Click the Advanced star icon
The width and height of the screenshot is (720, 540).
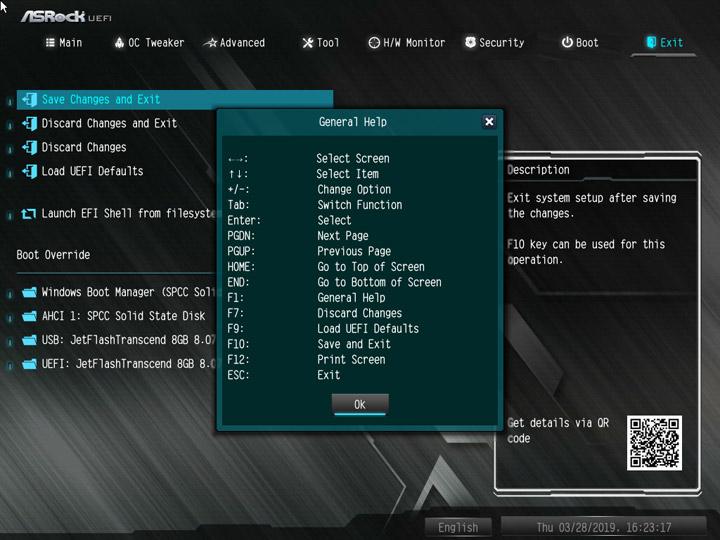click(210, 43)
